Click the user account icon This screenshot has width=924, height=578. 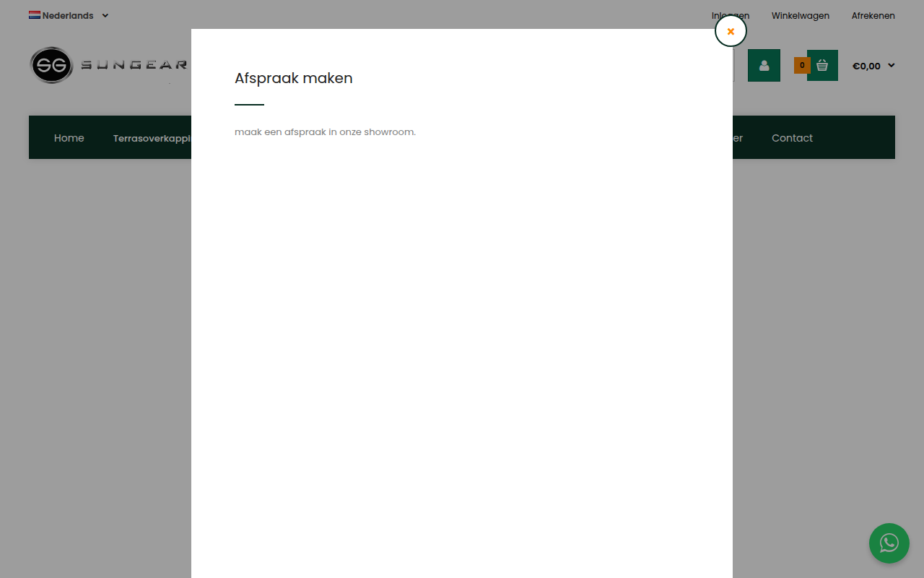pos(764,65)
